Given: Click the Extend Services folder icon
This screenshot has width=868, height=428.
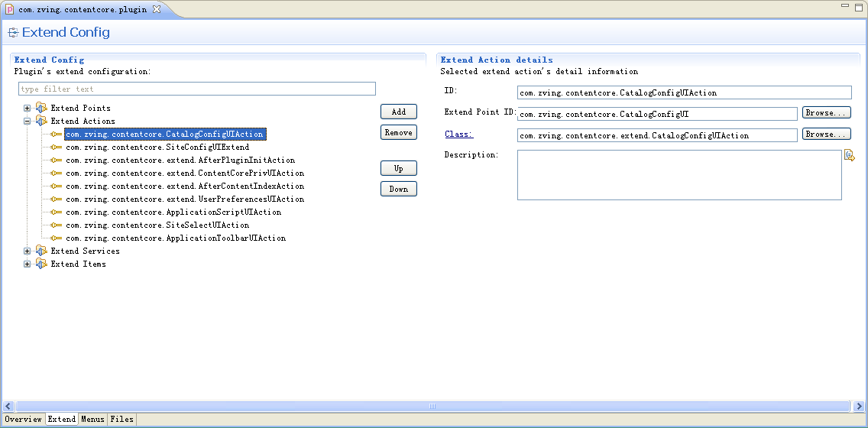Looking at the screenshot, I should [x=41, y=251].
